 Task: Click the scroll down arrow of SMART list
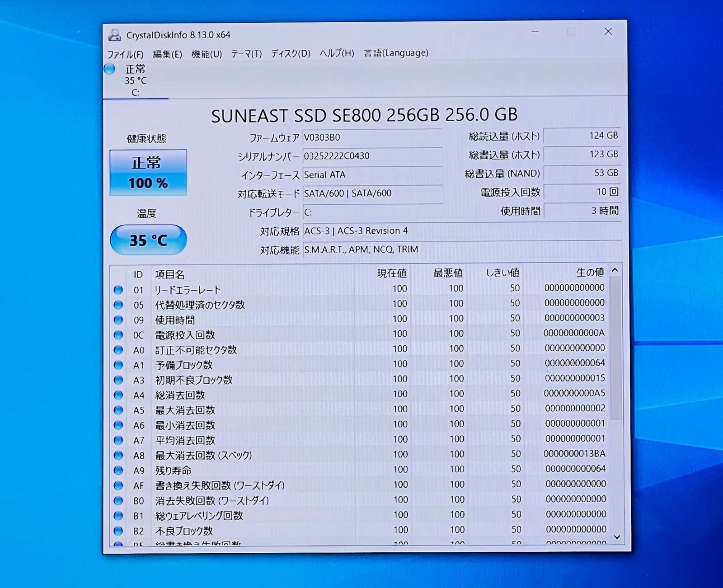tap(617, 537)
